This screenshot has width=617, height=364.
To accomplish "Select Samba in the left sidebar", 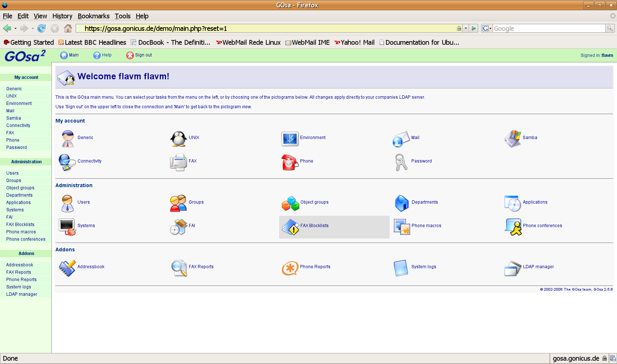I will point(14,118).
